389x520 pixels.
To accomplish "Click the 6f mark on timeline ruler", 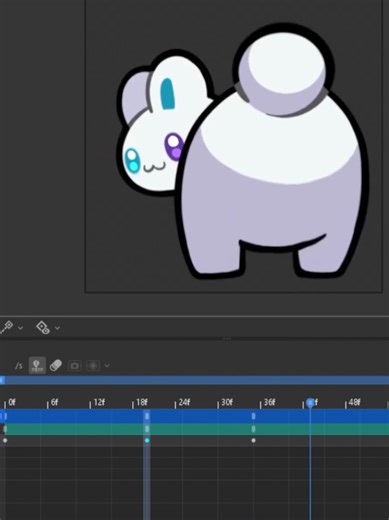I will click(x=54, y=402).
